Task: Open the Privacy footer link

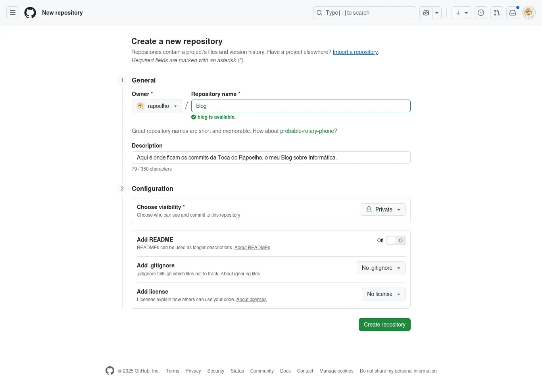Action: 193,371
